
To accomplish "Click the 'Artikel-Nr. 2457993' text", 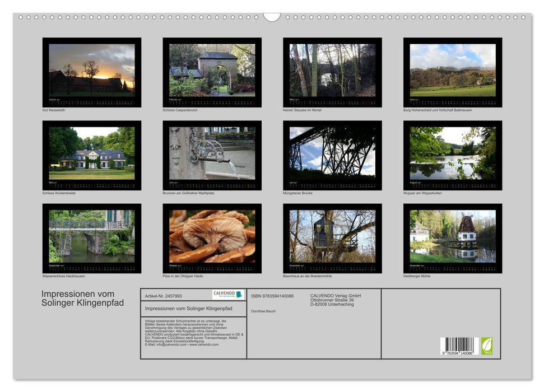I will click(164, 296).
